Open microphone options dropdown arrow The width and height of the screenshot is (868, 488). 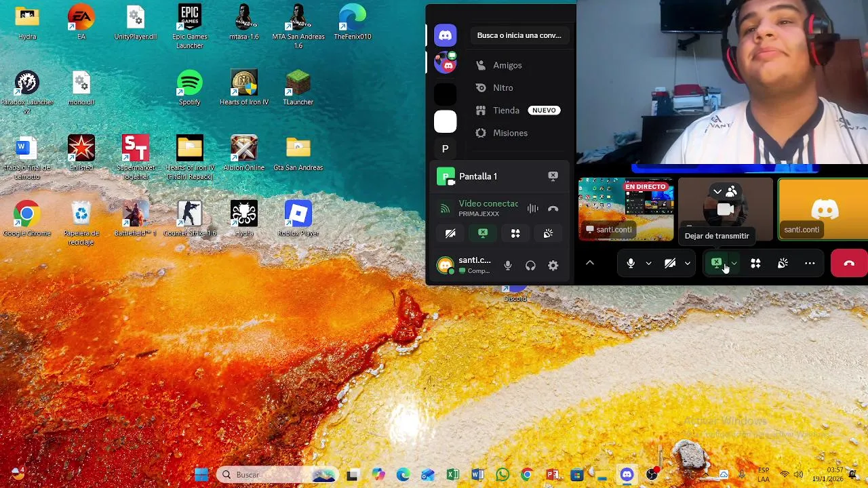pyautogui.click(x=648, y=263)
